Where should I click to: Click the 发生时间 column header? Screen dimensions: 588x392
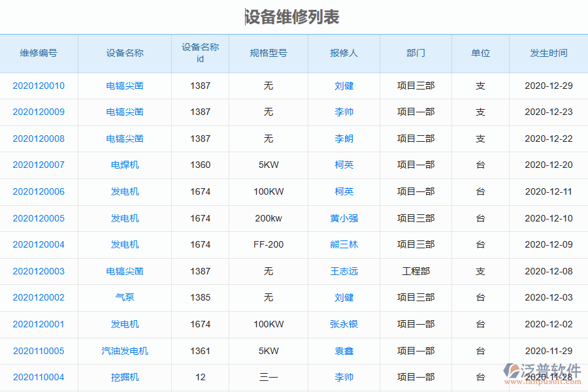549,54
